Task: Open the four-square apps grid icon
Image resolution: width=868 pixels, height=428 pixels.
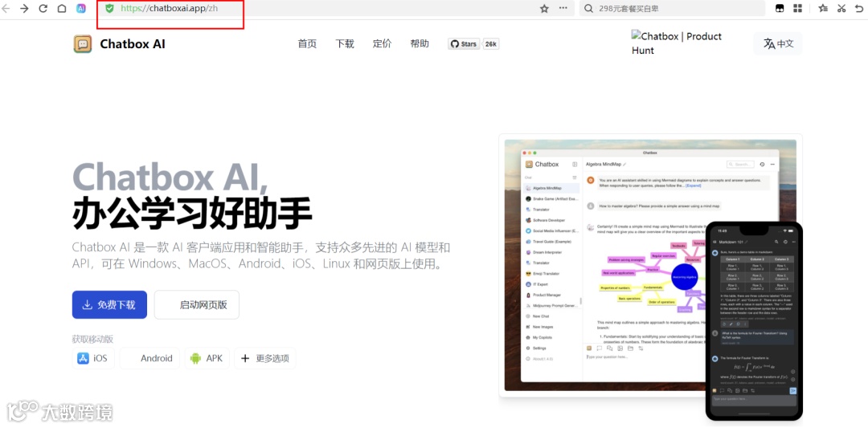Action: click(798, 8)
